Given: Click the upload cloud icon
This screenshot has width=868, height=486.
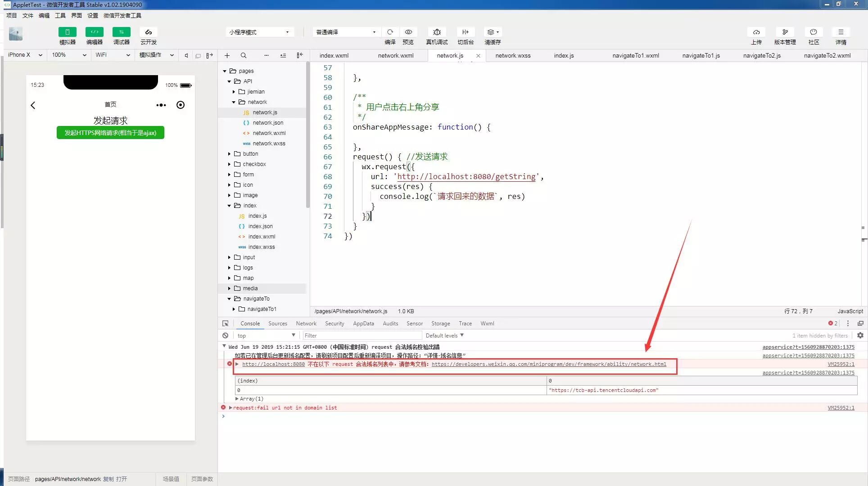Looking at the screenshot, I should tap(756, 32).
